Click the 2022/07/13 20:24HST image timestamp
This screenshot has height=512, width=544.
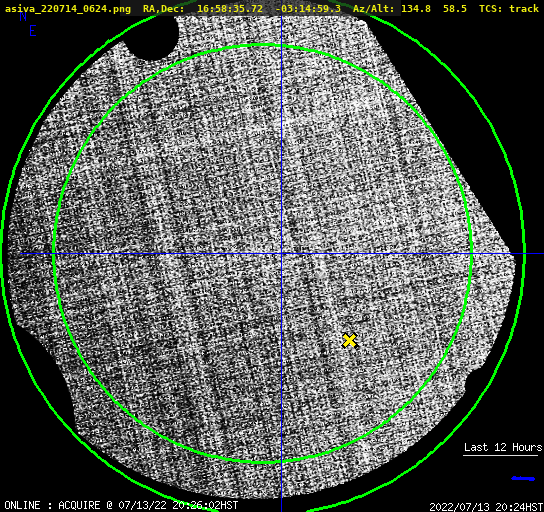click(486, 507)
